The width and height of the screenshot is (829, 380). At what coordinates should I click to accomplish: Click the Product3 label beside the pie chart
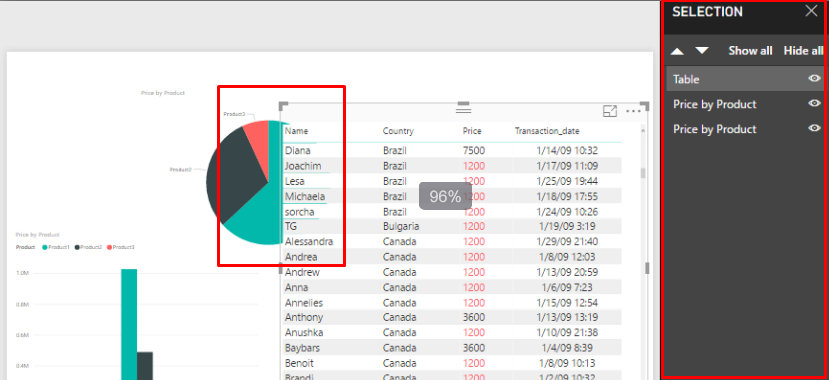coord(234,114)
